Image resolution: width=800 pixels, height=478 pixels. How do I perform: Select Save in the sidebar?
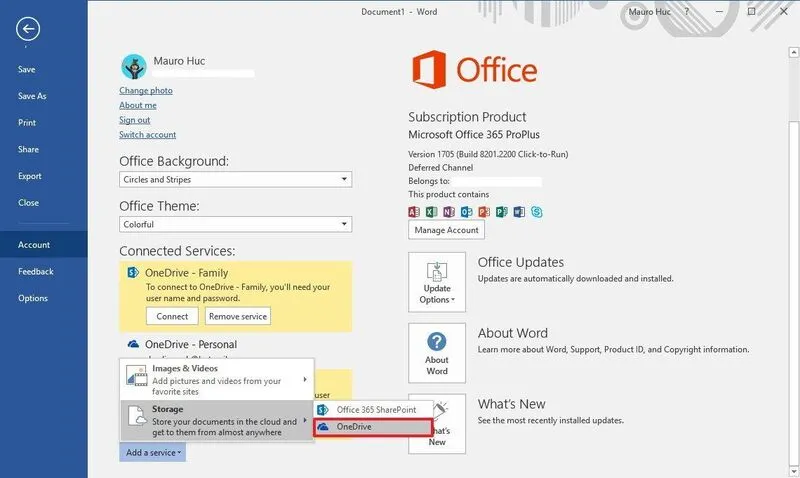pos(27,69)
